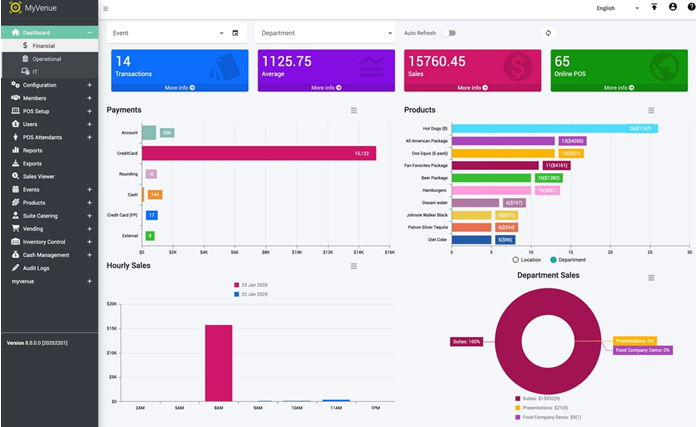Open the Hourly Sales chart menu icon
The width and height of the screenshot is (696, 427).
(353, 266)
